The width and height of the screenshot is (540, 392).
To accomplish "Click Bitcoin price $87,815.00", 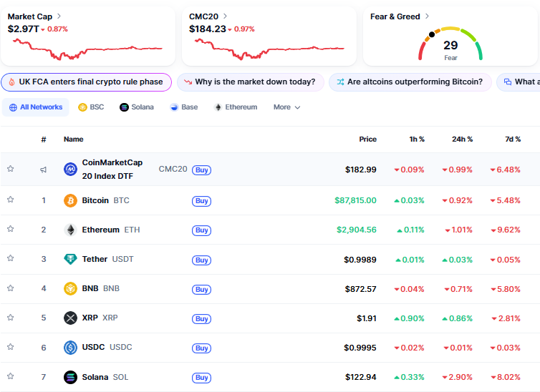I will point(355,200).
